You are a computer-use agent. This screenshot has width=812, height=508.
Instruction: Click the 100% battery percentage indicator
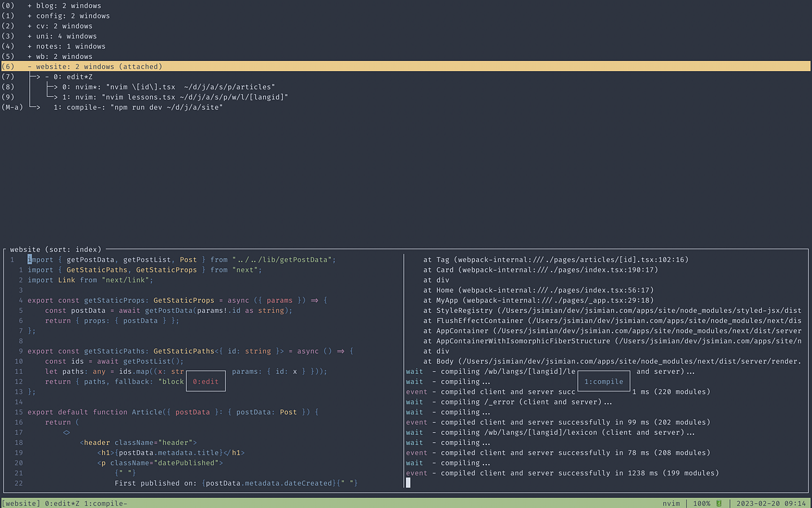[x=704, y=503]
